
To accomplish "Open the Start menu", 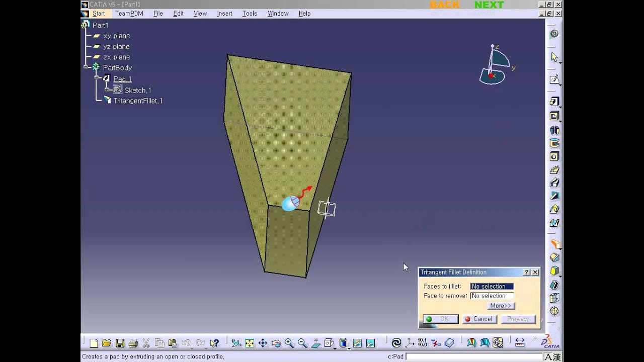I will [99, 14].
